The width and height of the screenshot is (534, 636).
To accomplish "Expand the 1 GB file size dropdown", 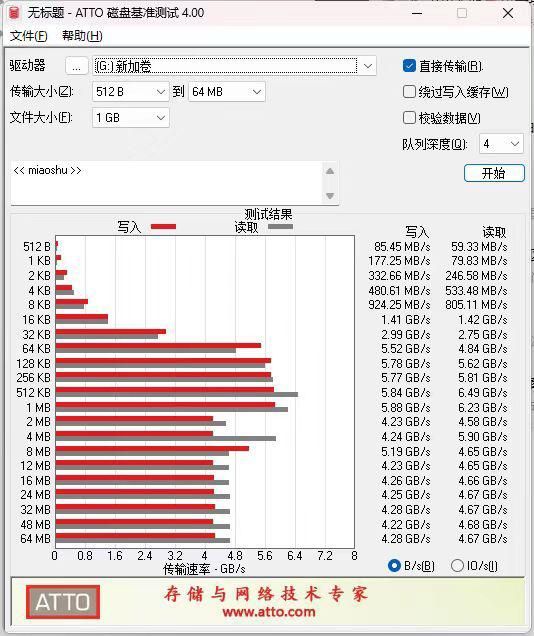I will 131,118.
